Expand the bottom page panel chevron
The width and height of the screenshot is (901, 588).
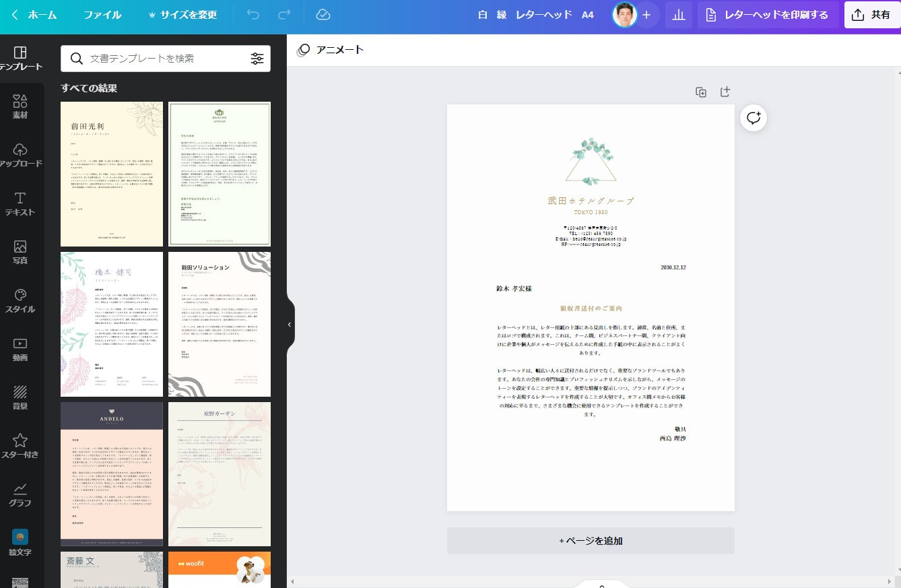[602, 585]
